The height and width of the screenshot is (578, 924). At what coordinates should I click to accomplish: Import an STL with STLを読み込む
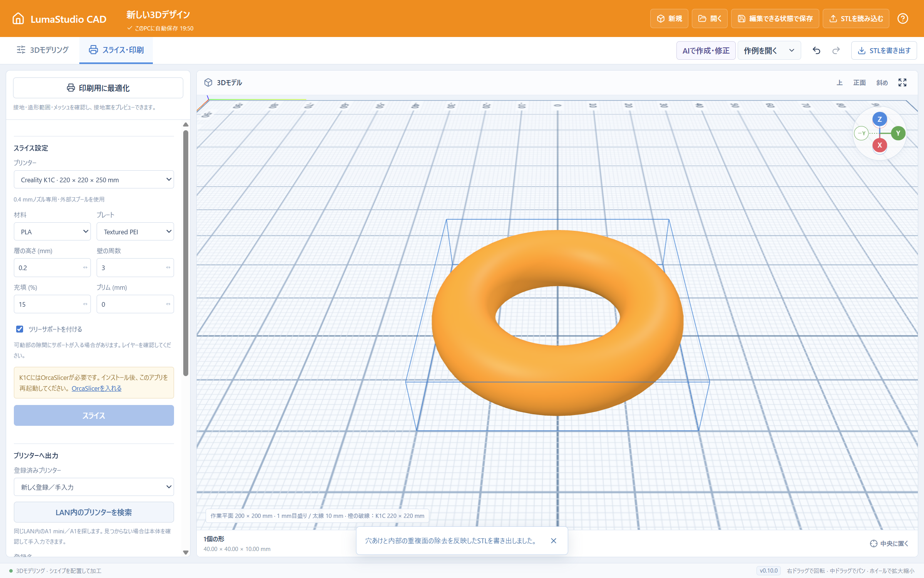tap(856, 18)
